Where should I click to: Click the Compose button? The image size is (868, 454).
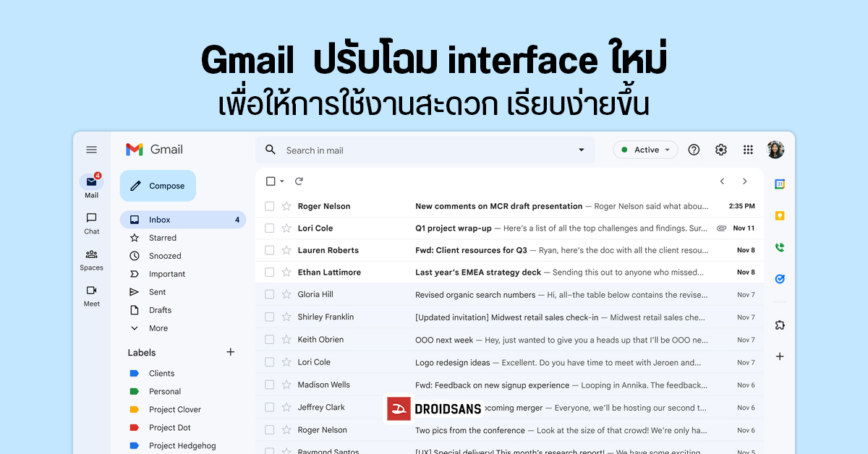pyautogui.click(x=158, y=185)
